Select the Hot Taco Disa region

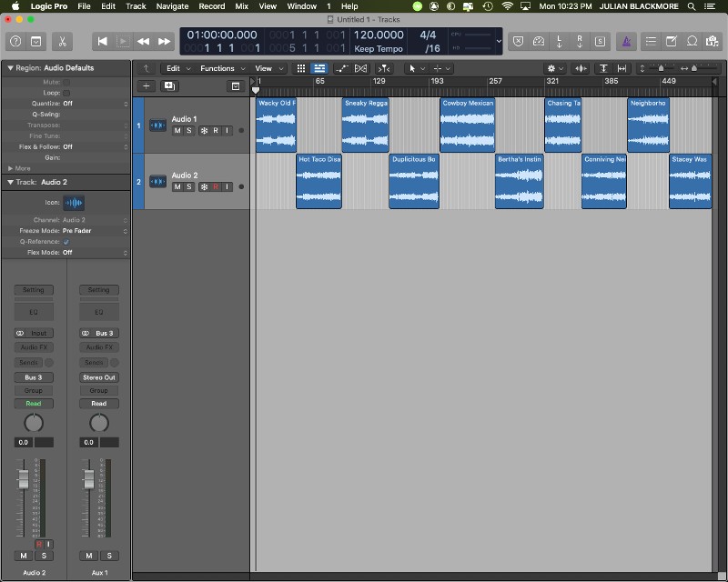pyautogui.click(x=318, y=182)
